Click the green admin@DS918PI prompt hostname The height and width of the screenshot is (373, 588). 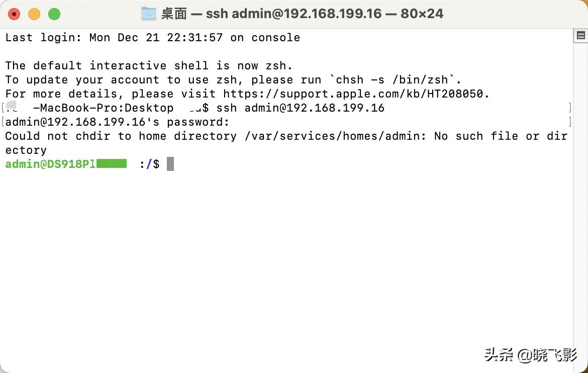click(50, 164)
